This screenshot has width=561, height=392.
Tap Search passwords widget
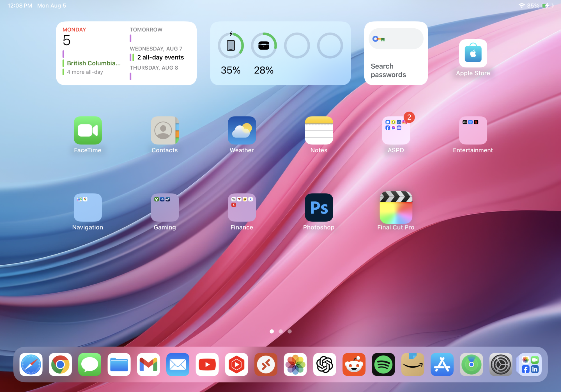coord(396,53)
